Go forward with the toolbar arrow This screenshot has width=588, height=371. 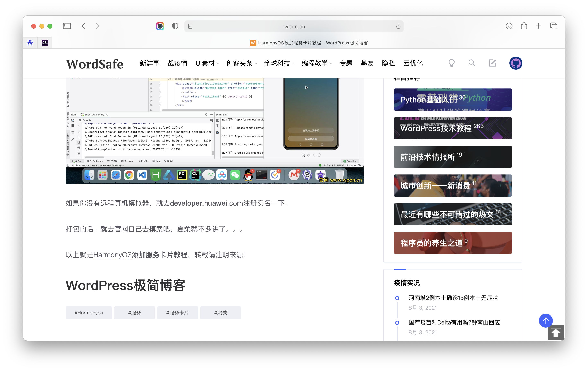click(98, 26)
